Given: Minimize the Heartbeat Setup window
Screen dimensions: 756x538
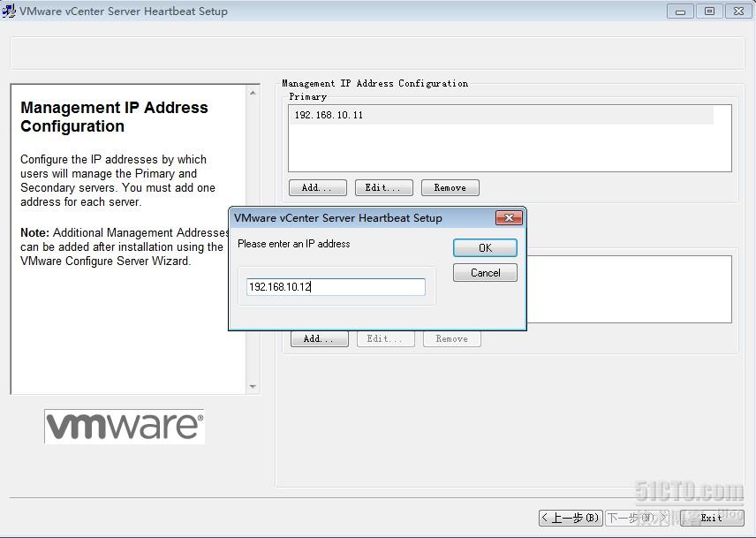Looking at the screenshot, I should pos(680,11).
